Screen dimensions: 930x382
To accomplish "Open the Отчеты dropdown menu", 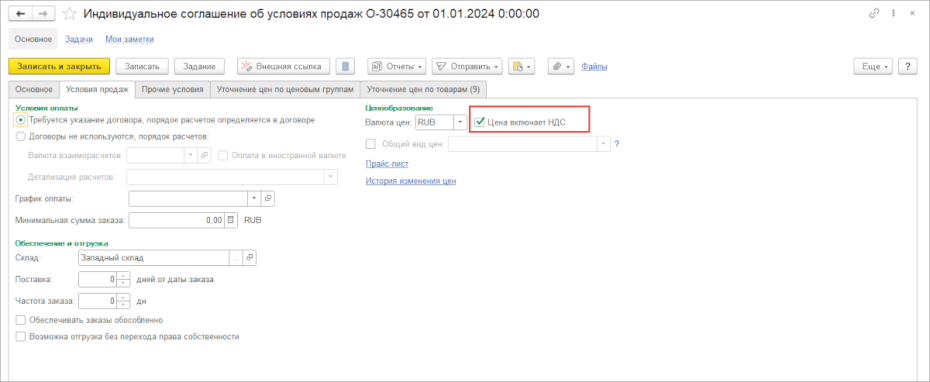I will [x=397, y=66].
